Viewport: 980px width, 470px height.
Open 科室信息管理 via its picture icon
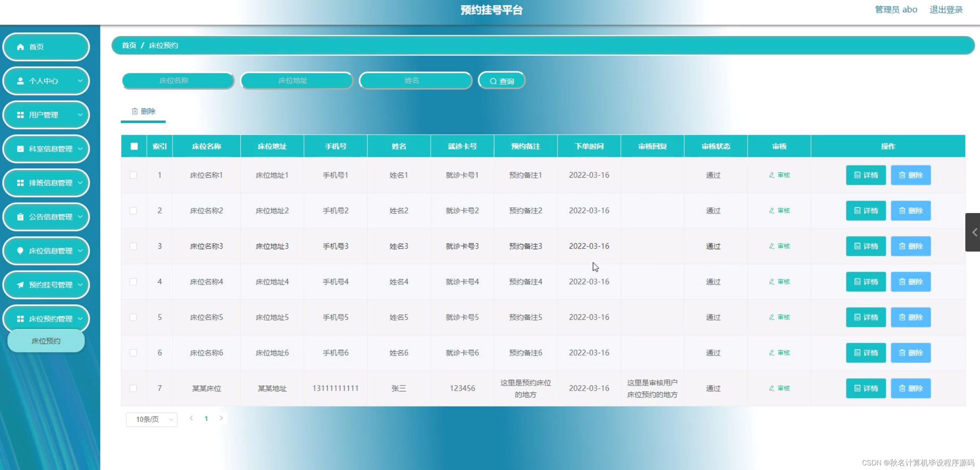click(20, 149)
